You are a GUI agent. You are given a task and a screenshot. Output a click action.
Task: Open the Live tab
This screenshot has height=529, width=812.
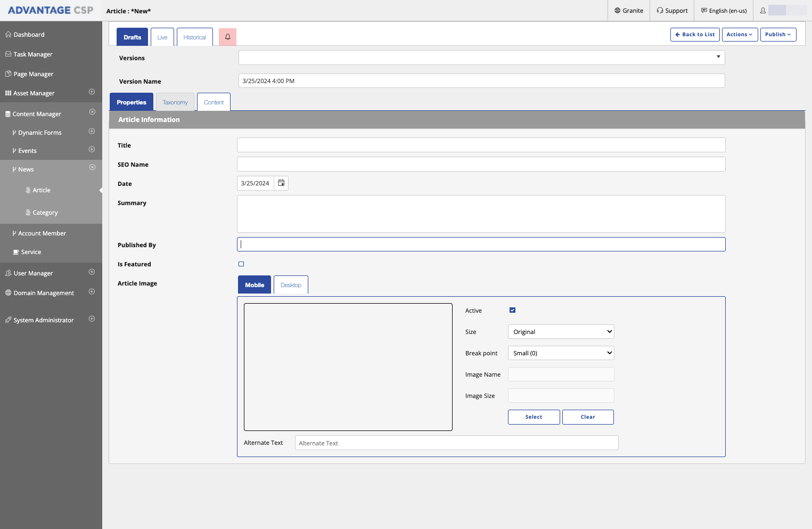162,37
